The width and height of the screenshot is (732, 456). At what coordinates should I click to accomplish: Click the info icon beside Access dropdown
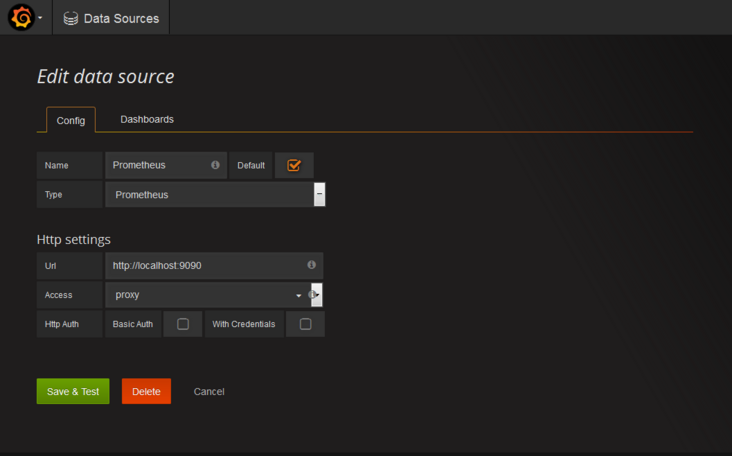tap(313, 295)
